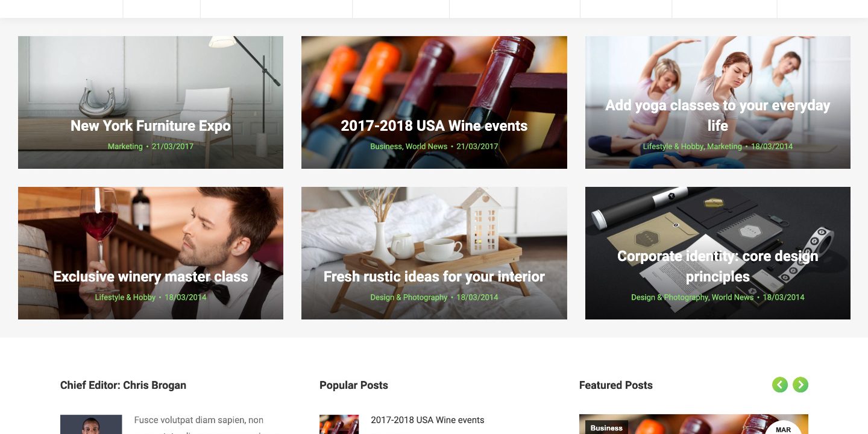The width and height of the screenshot is (868, 434).
Task: Open 'Add yoga classes to your everyday life'
Action: point(717,116)
